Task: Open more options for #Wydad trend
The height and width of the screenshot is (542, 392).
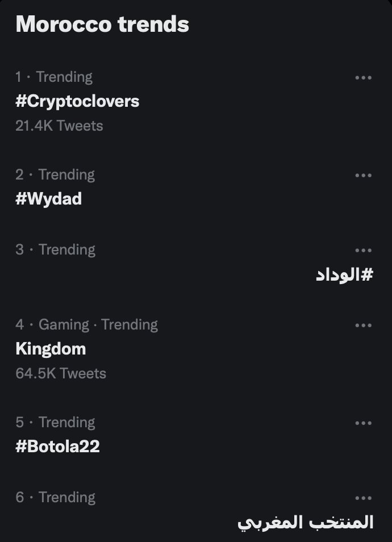Action: 363,176
